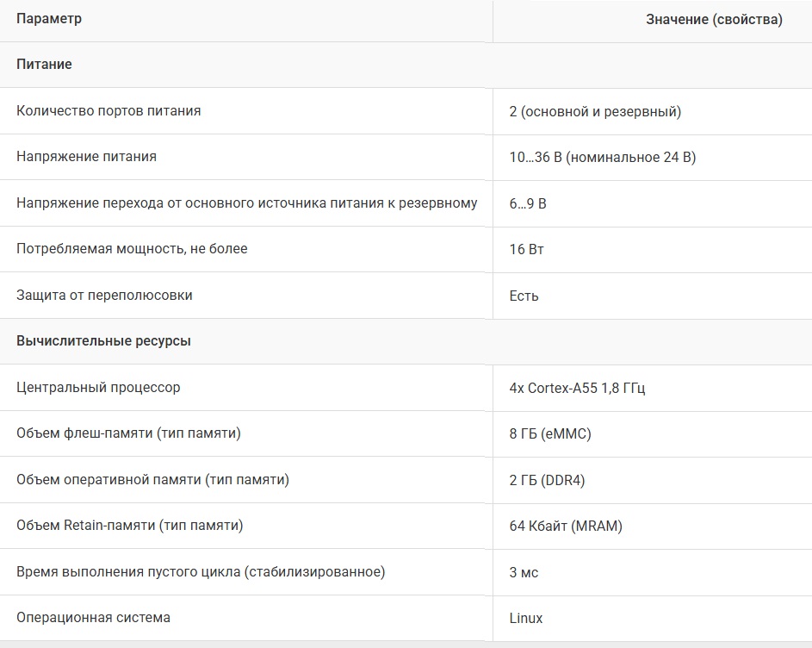Select the "2 (основной и резервный)" value

click(595, 111)
